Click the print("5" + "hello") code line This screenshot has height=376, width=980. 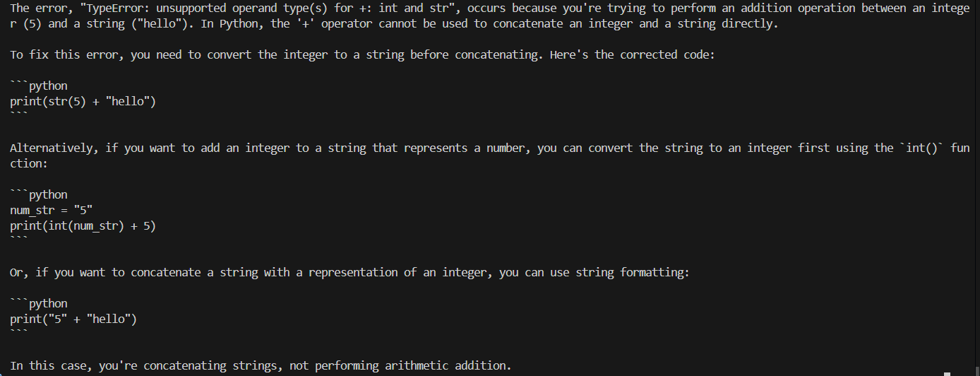click(x=73, y=319)
